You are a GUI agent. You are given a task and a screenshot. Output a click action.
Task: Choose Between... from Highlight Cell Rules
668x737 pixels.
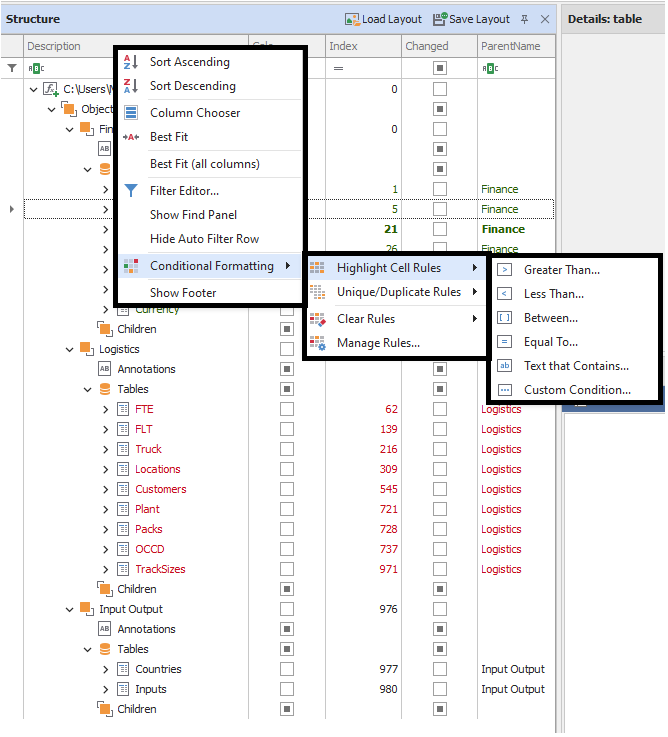(x=551, y=318)
